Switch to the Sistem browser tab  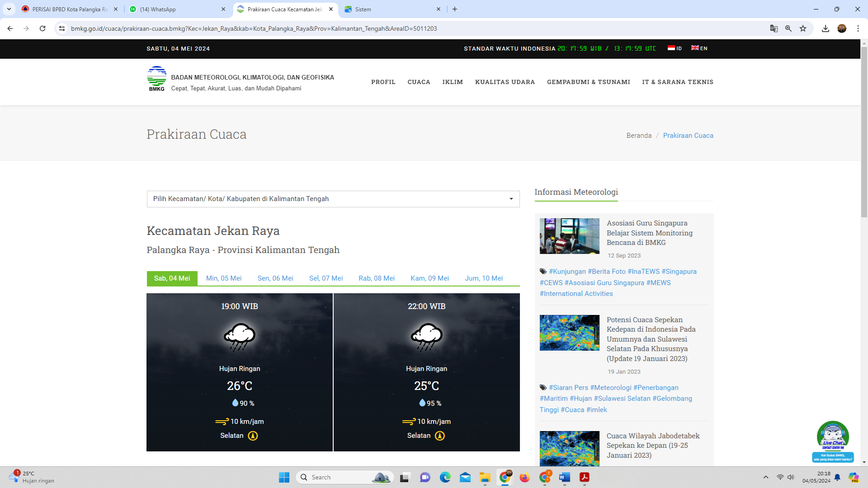392,9
